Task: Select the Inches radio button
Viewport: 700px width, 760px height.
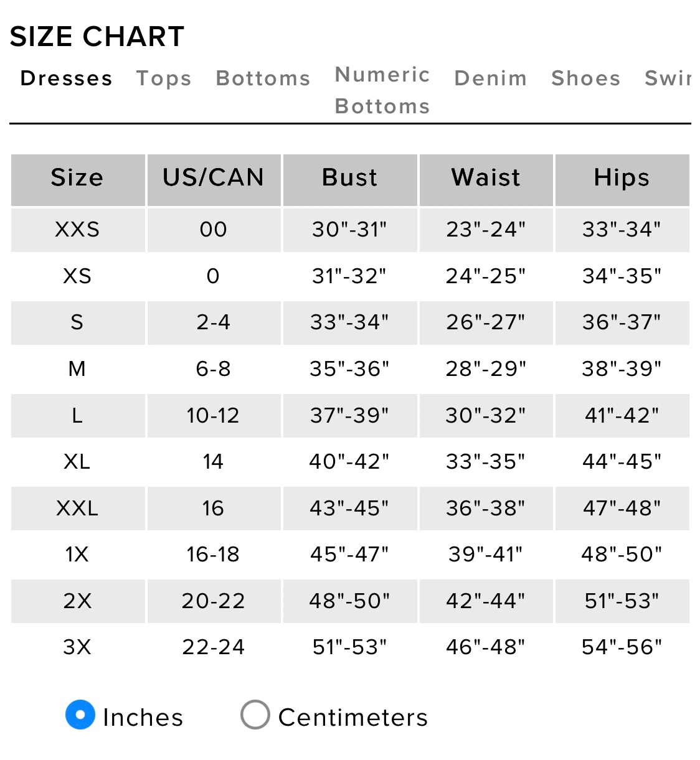Action: coord(80,715)
